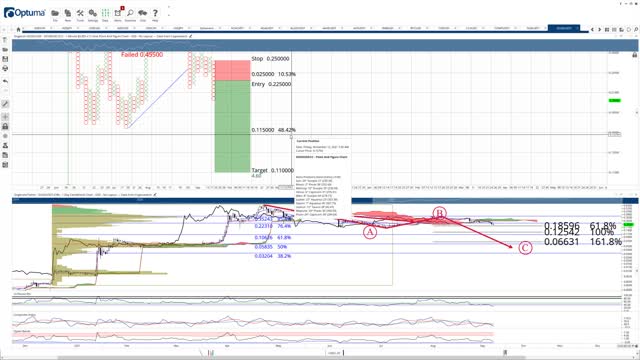The height and width of the screenshot is (360, 640).
Task: Select the '0.115000 48.42%' label
Action: tap(273, 130)
